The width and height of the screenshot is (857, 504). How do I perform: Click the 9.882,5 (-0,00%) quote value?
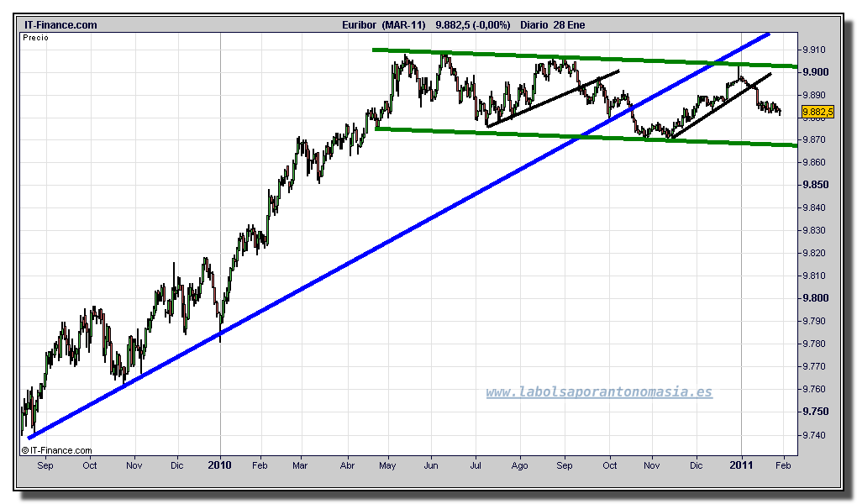tap(473, 25)
